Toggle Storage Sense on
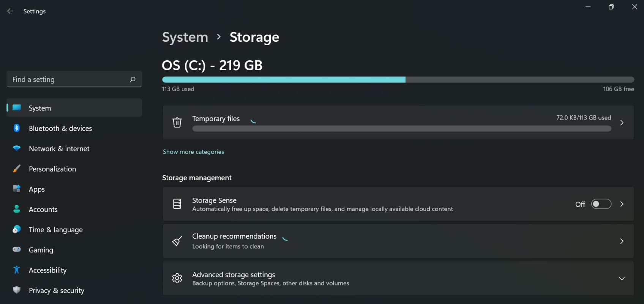This screenshot has width=644, height=304. click(601, 204)
